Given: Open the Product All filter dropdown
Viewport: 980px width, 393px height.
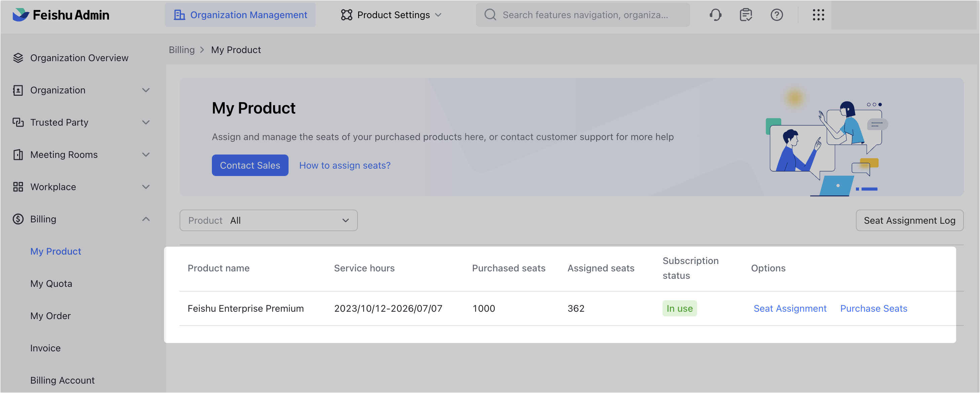Looking at the screenshot, I should pyautogui.click(x=268, y=220).
